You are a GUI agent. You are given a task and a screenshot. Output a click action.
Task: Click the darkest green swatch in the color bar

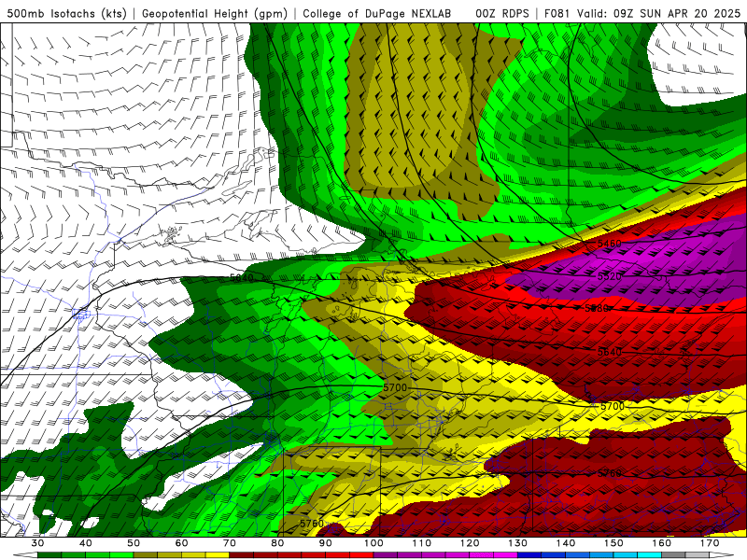point(49,555)
